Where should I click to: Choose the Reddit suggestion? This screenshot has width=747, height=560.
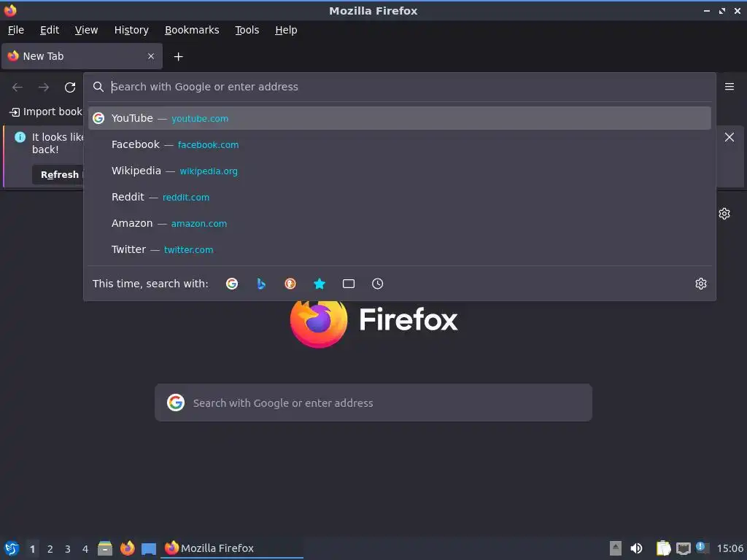click(399, 197)
